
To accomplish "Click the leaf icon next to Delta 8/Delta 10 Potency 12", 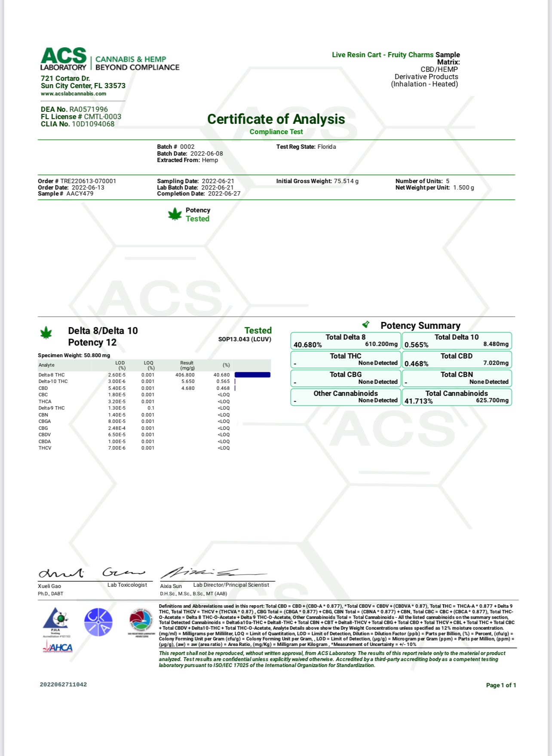I will coord(46,333).
